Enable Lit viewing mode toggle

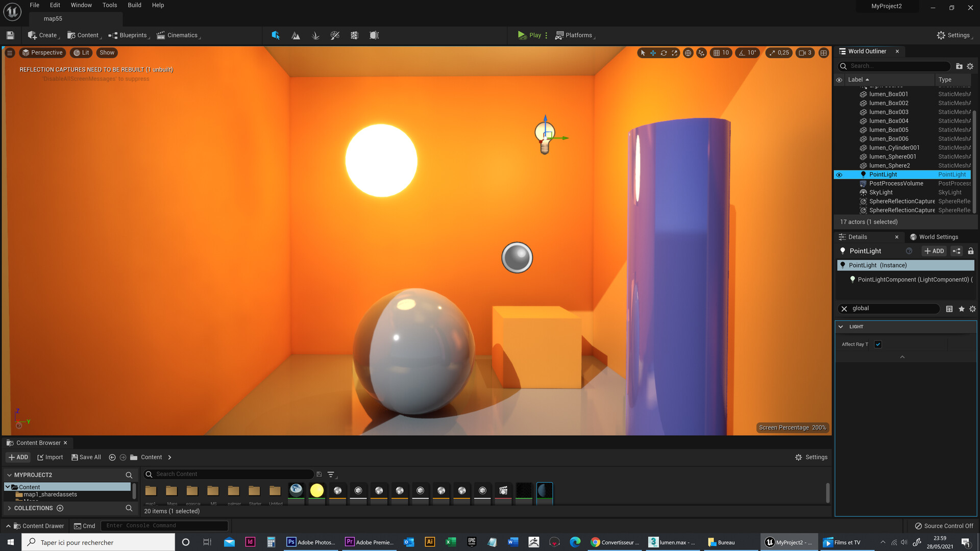click(81, 53)
